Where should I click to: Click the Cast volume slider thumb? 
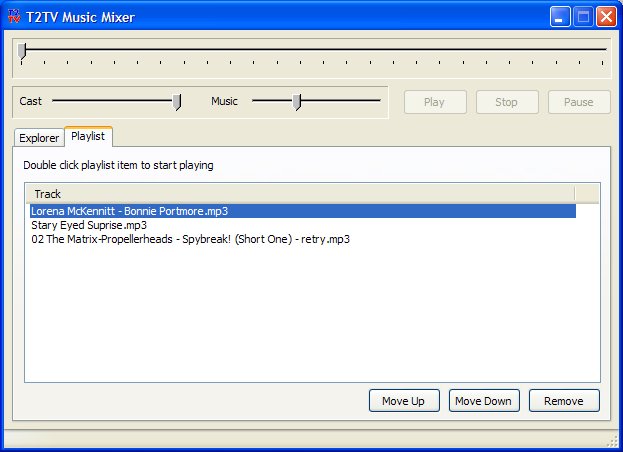[x=177, y=101]
